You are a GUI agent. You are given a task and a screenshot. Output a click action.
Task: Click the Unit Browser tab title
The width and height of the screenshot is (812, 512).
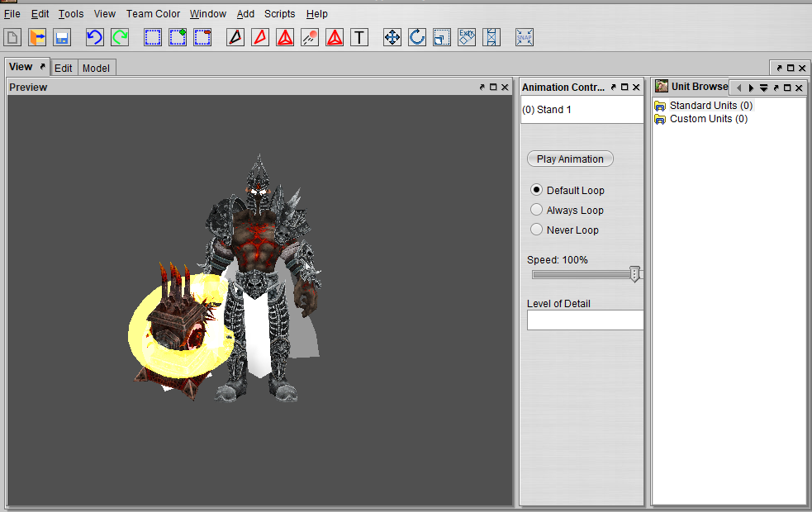tap(700, 87)
